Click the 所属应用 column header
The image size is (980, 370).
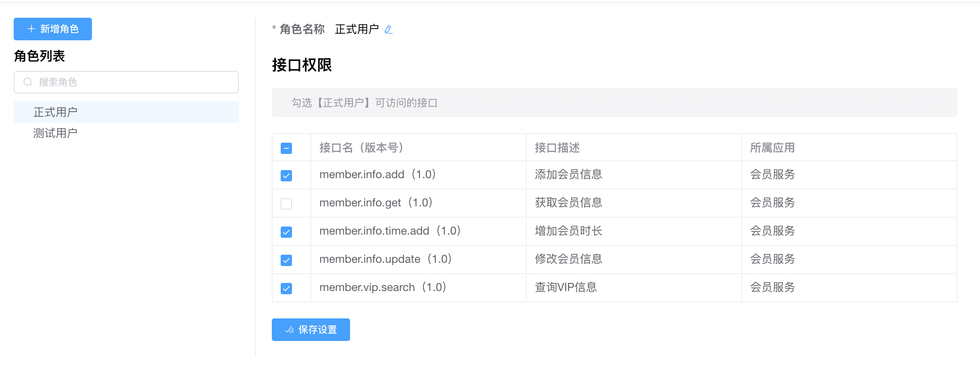pyautogui.click(x=772, y=148)
